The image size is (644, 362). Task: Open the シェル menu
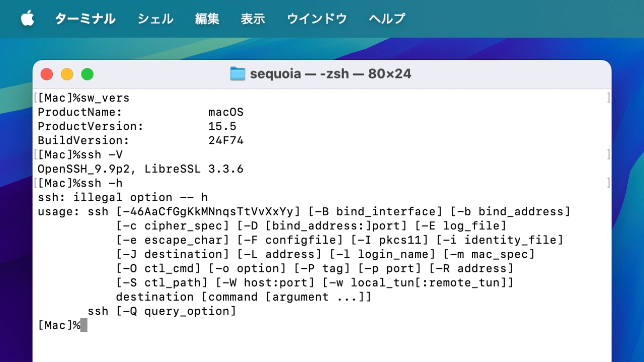[155, 19]
